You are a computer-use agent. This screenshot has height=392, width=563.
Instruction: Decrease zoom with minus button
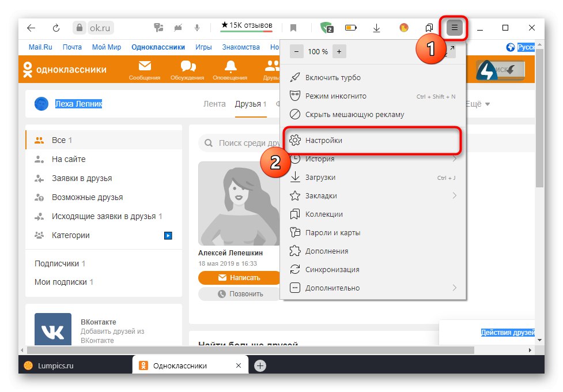point(296,51)
